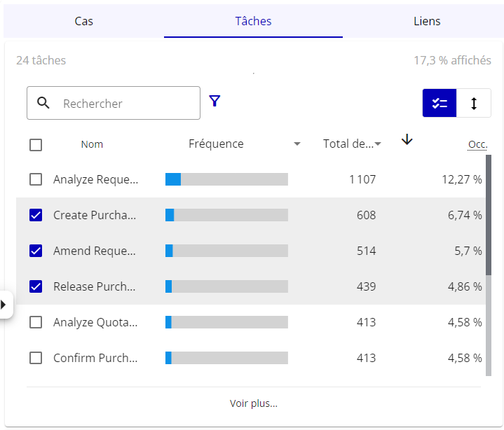
Task: Switch to the Cas tab
Action: point(84,21)
